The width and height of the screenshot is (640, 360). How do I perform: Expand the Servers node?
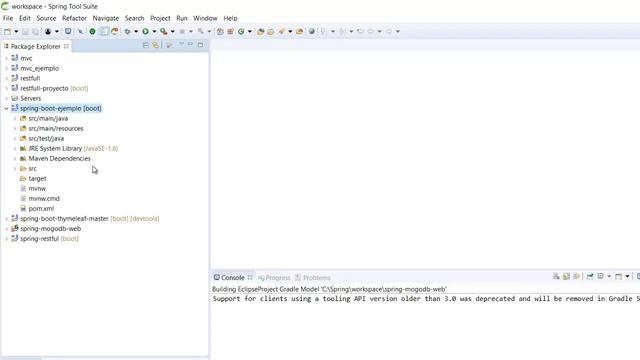pyautogui.click(x=6, y=98)
